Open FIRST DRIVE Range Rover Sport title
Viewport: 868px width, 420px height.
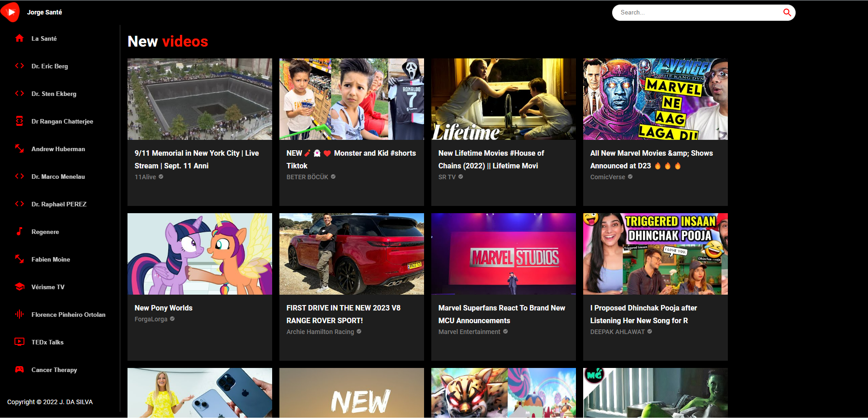343,314
